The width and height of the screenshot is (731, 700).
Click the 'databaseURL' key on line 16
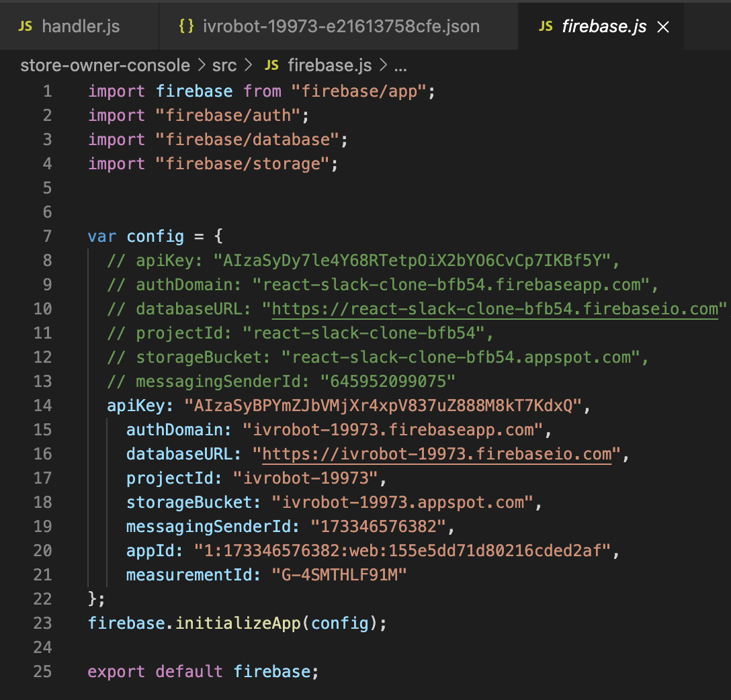click(179, 454)
